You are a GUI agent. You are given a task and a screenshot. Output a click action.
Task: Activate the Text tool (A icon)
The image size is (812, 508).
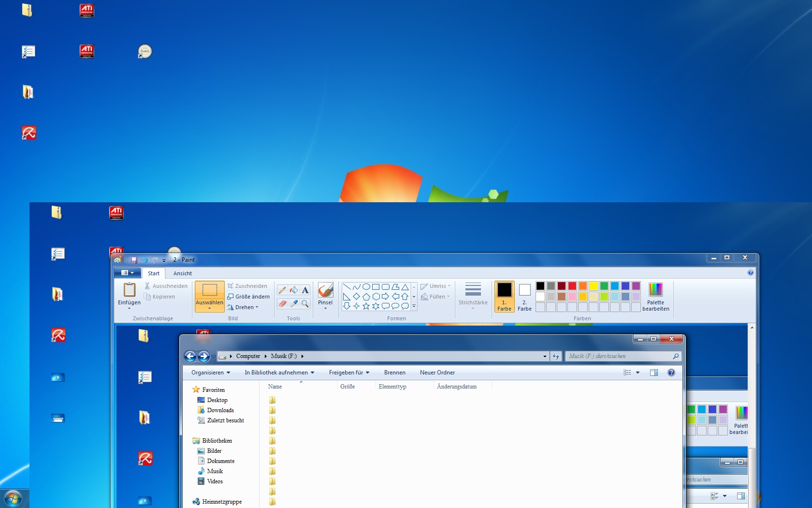(x=305, y=290)
